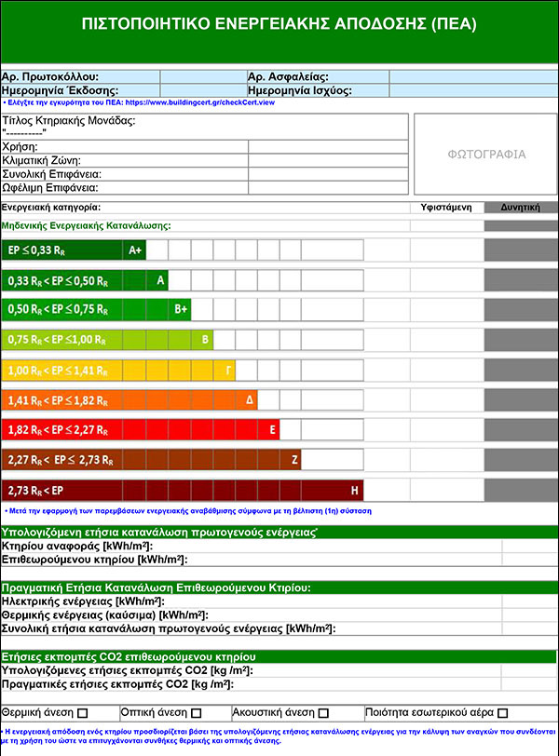
Task: Click the Κτηρίου αναφοράς [kWh/m²] row
Action: tap(279, 547)
